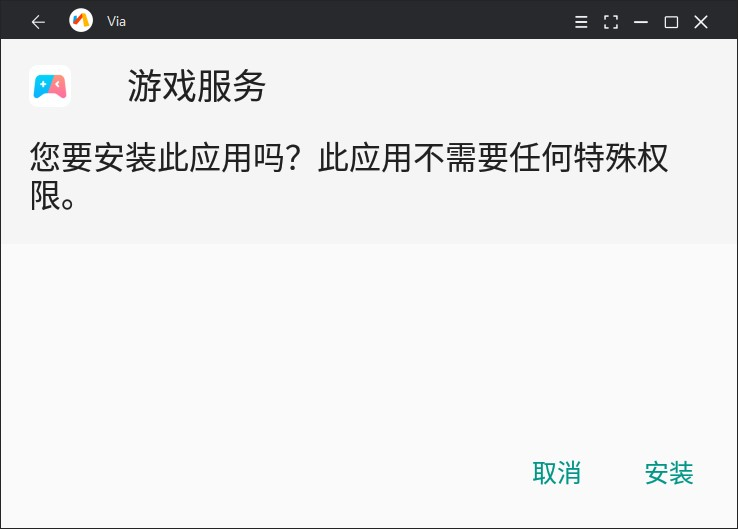
Task: Click the empty dark title bar space
Action: pos(348,21)
